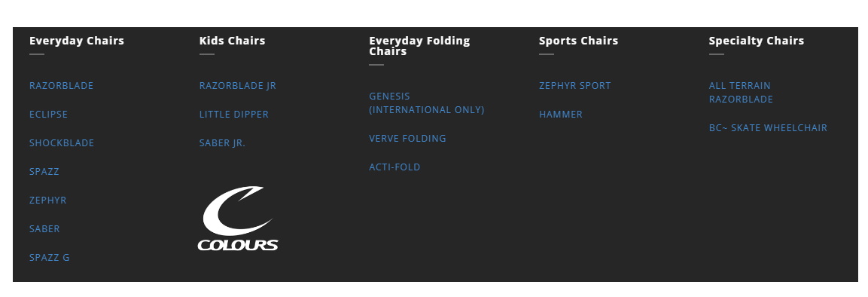Select the BC~ Skate Wheelchair link
The image size is (868, 297).
(x=769, y=128)
